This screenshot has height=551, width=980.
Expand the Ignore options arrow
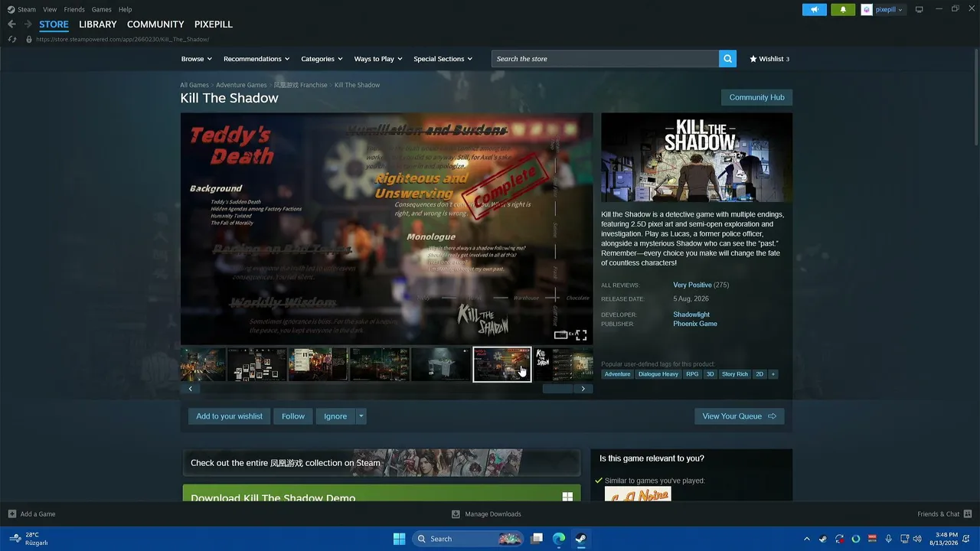click(x=361, y=416)
